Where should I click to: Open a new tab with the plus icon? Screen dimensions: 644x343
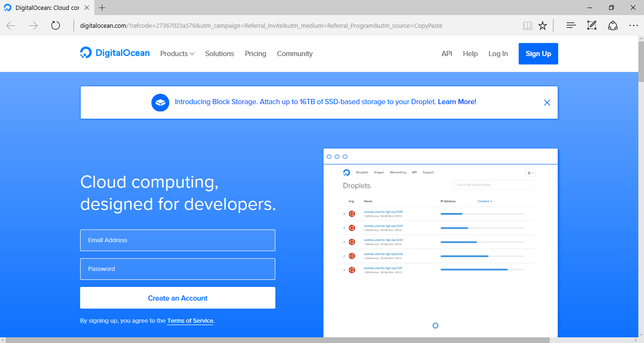102,8
